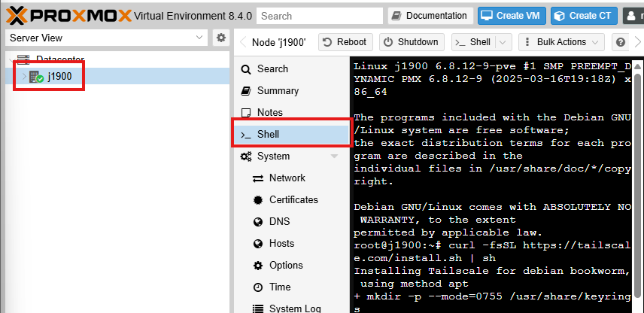Viewport: 644px width, 313px height.
Task: Select the j1900 node in the tree
Action: [x=117, y=77]
